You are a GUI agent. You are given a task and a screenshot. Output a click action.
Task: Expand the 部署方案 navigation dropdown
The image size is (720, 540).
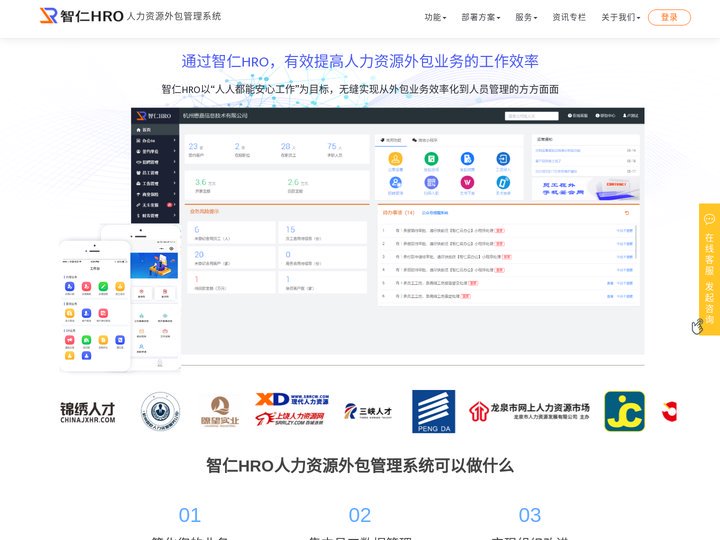click(480, 17)
